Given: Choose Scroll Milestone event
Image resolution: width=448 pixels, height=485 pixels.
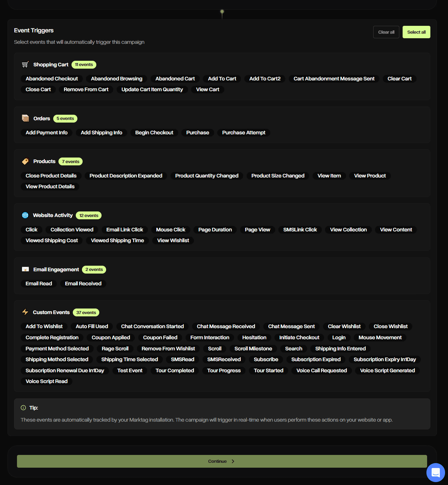Looking at the screenshot, I should pos(253,349).
